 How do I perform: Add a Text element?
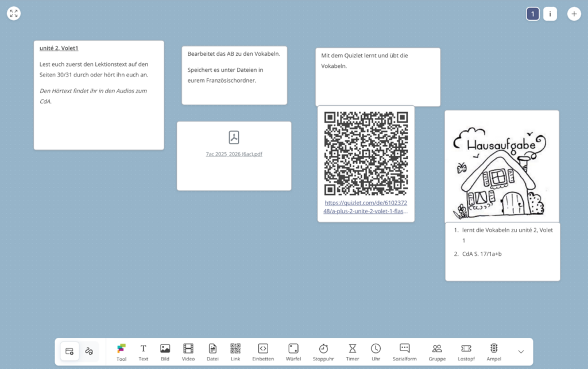tap(144, 352)
